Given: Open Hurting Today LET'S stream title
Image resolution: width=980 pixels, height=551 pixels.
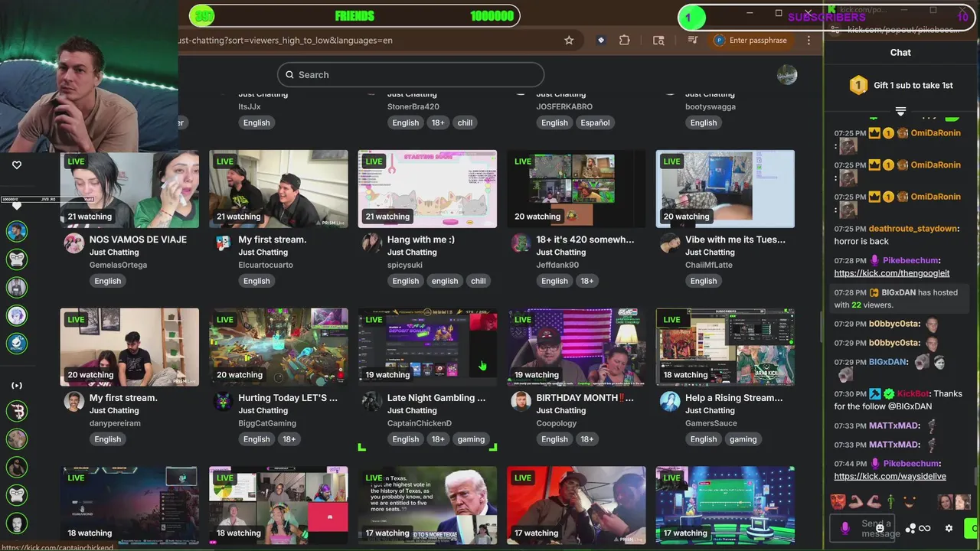Looking at the screenshot, I should (288, 398).
